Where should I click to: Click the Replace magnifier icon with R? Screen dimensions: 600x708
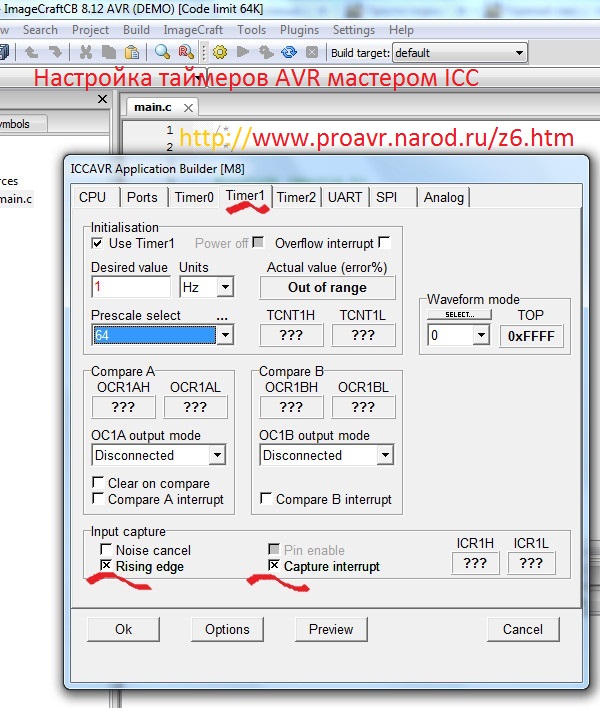(x=186, y=52)
